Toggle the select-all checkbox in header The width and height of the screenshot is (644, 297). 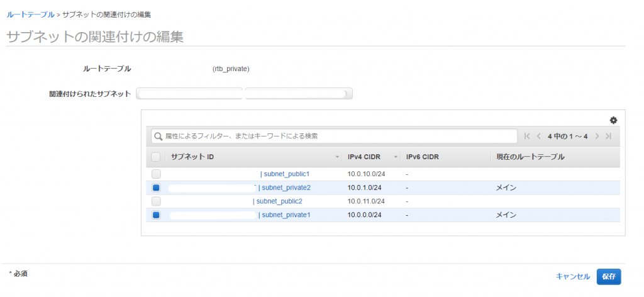tap(156, 157)
